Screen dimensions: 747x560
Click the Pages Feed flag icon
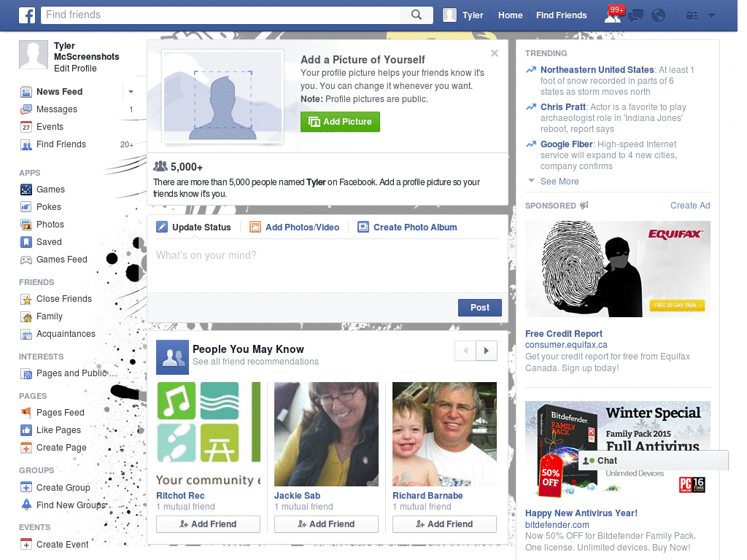[26, 413]
